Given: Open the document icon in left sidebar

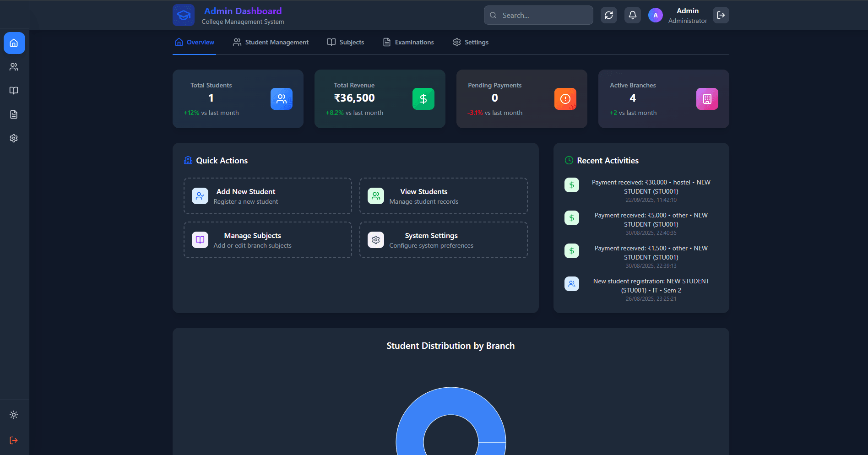Looking at the screenshot, I should (x=14, y=114).
